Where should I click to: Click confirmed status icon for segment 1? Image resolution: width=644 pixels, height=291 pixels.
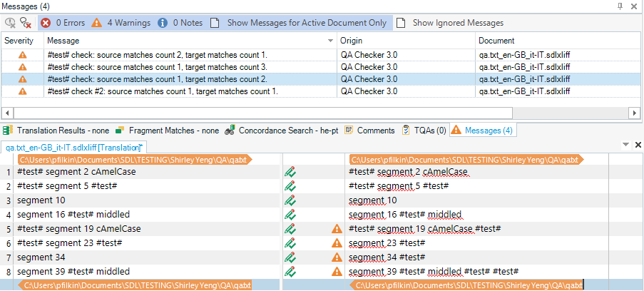pos(290,172)
